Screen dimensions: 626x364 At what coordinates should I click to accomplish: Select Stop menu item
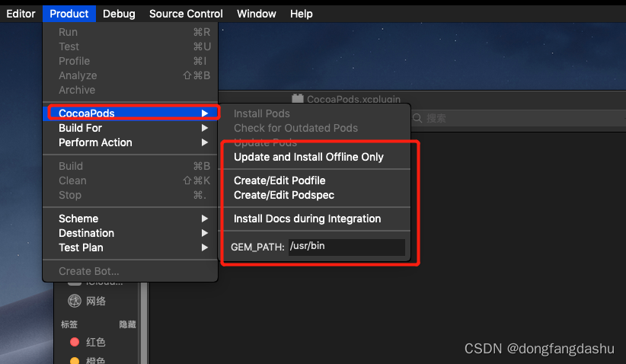click(130, 195)
